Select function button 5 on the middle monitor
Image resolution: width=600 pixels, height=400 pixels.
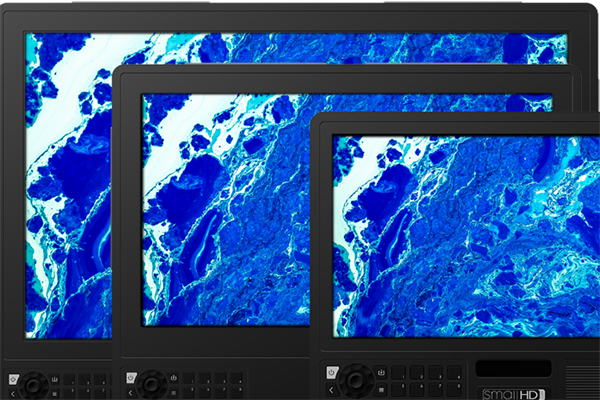click(x=188, y=393)
